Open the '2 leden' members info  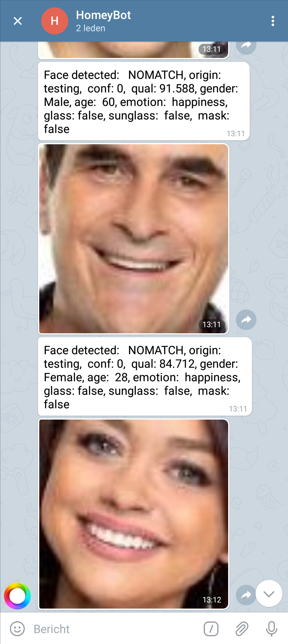click(x=90, y=28)
